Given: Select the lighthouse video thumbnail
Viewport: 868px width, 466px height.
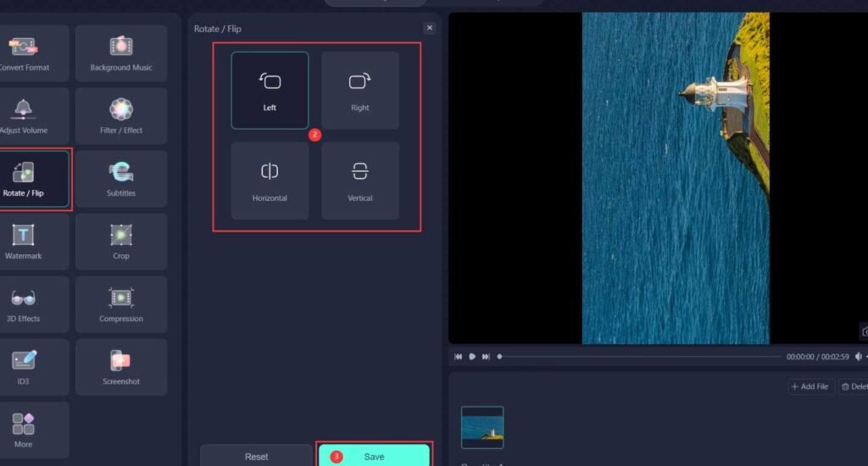Looking at the screenshot, I should [482, 427].
